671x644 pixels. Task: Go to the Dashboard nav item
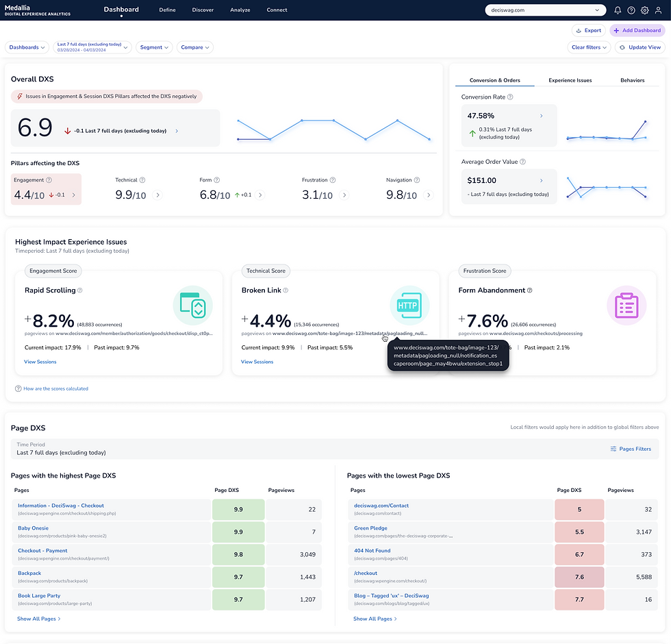tap(121, 10)
